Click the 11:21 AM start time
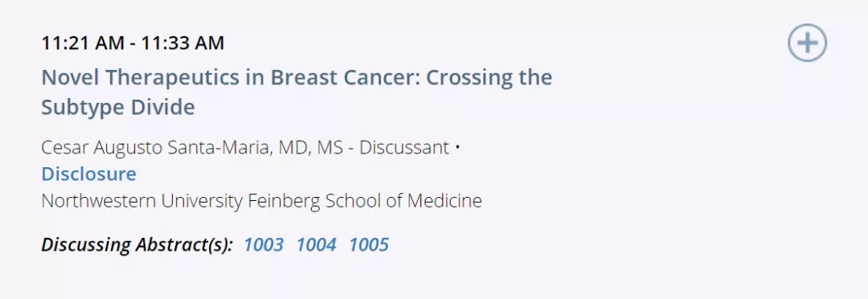 click(83, 43)
